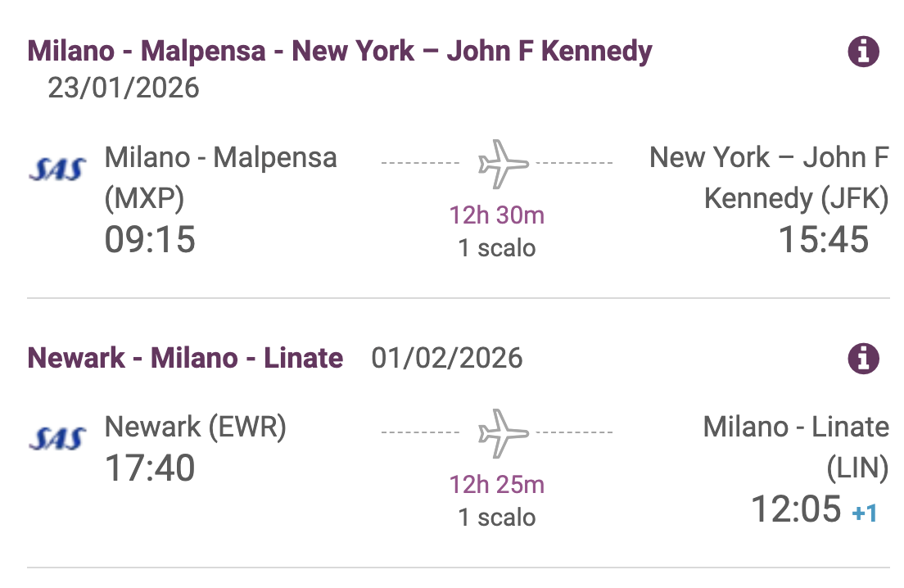Show outbound flight 1 scalo details

[x=496, y=247]
